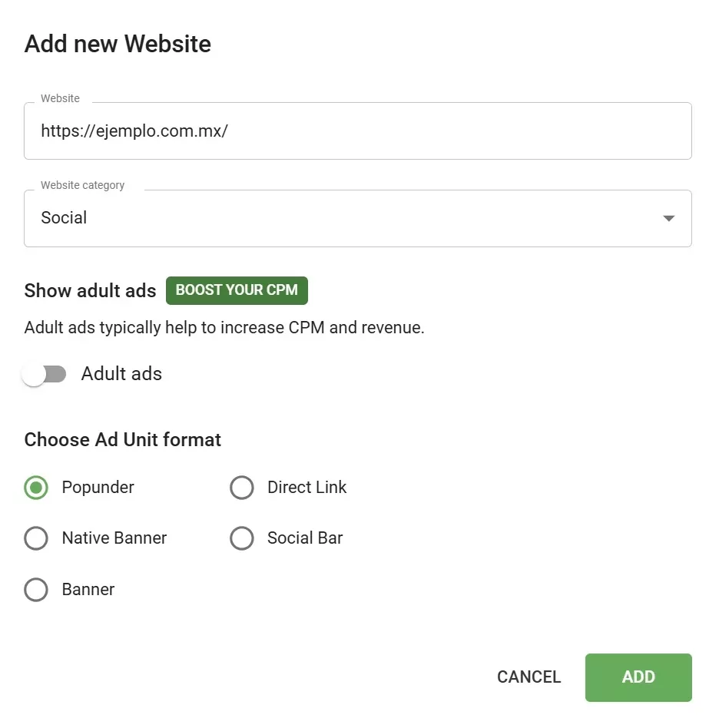Image resolution: width=719 pixels, height=728 pixels.
Task: Click the ADD button
Action: coord(638,677)
